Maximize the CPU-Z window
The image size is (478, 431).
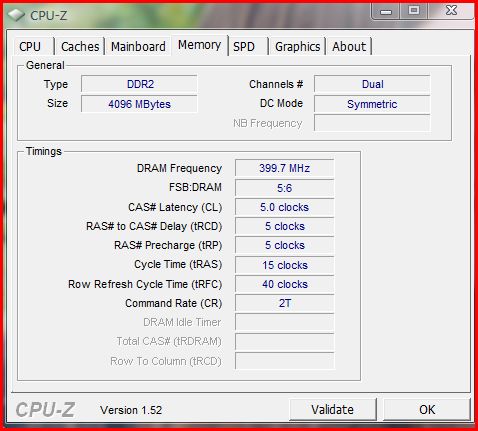414,11
